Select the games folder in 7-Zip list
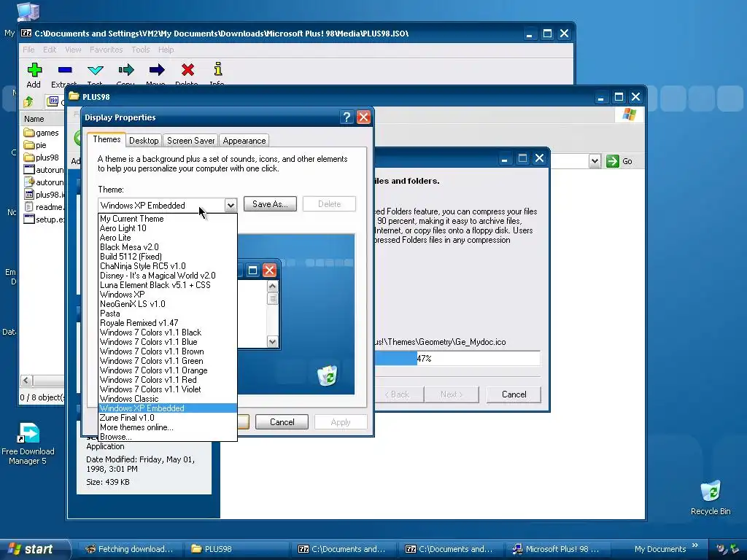 point(41,133)
